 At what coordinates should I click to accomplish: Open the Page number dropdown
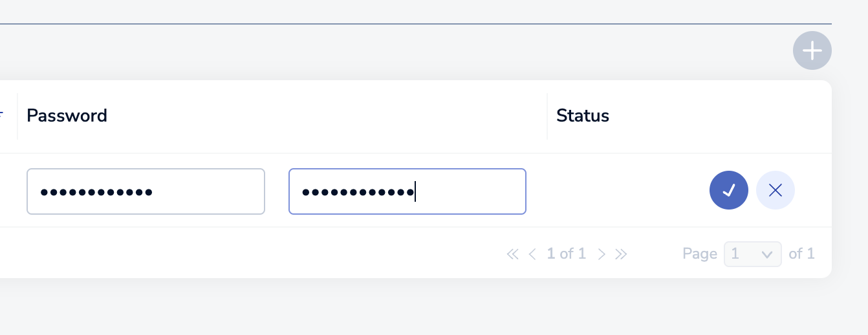pos(753,254)
